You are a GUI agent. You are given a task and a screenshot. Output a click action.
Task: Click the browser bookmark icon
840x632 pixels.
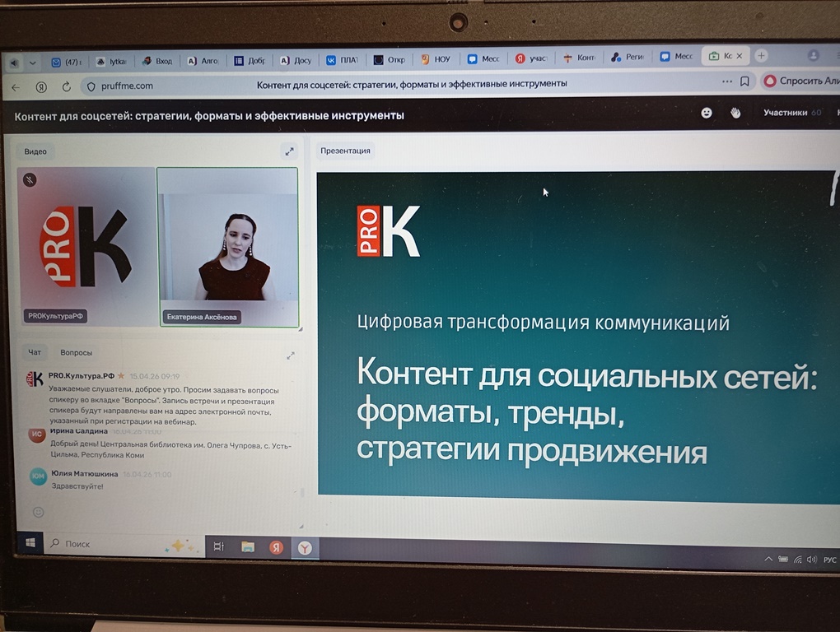744,82
